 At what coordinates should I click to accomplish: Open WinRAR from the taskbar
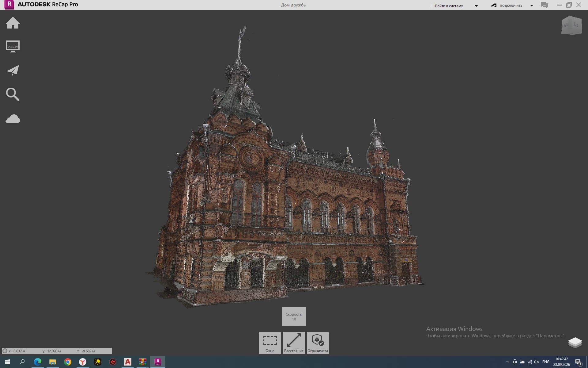point(143,362)
